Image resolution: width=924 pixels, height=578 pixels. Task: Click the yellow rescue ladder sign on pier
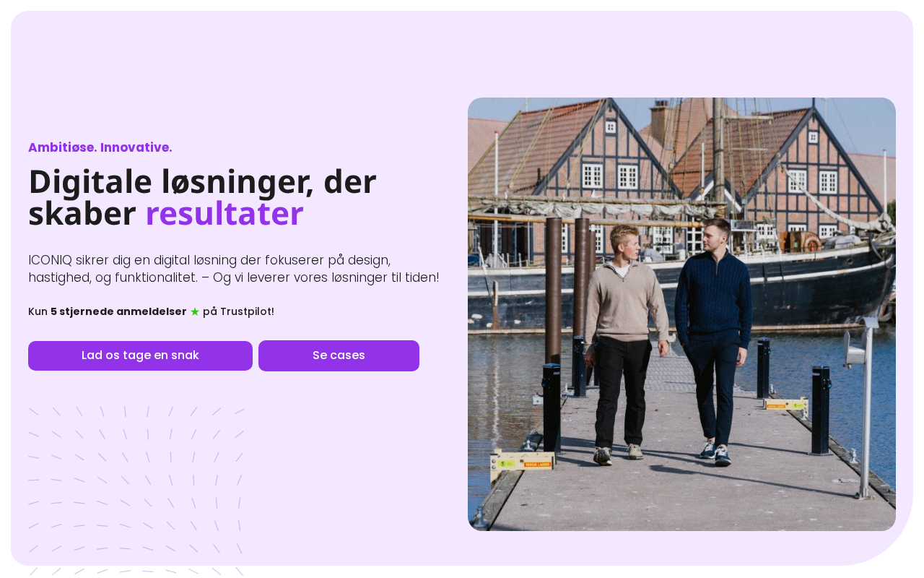(x=523, y=462)
